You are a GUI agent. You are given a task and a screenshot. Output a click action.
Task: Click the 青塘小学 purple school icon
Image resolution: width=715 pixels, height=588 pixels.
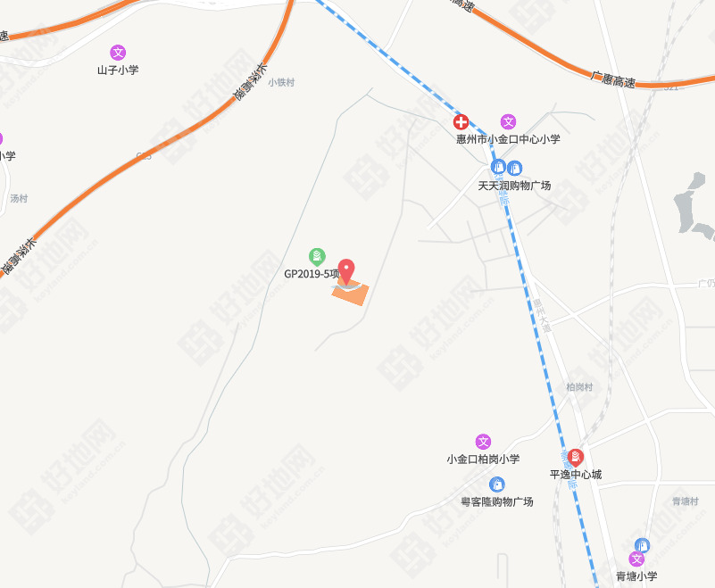click(x=636, y=559)
